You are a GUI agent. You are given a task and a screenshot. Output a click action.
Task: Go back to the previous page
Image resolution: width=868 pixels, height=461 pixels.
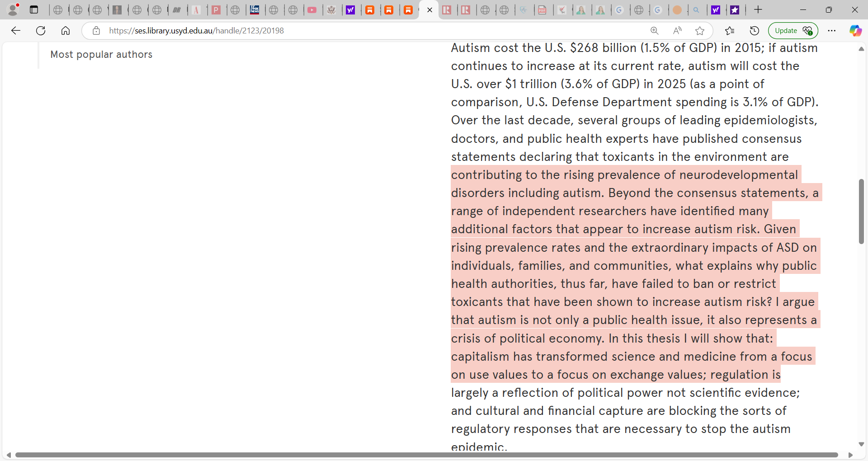click(16, 31)
